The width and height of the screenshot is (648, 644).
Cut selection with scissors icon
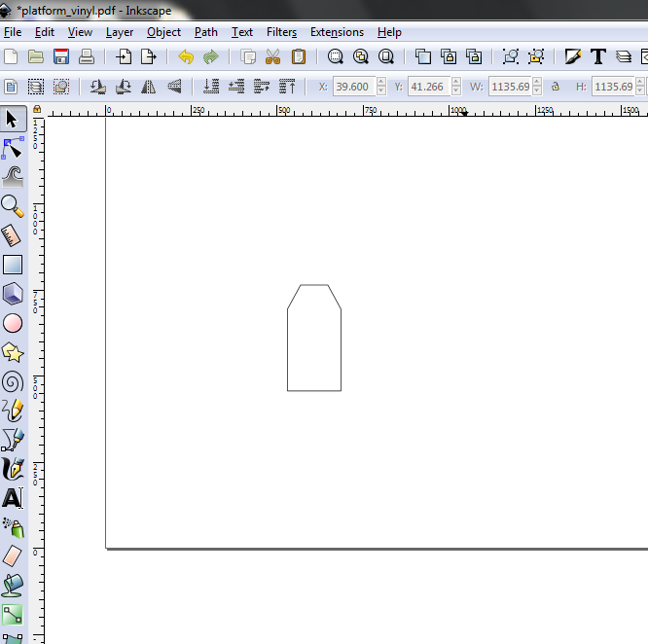[273, 56]
